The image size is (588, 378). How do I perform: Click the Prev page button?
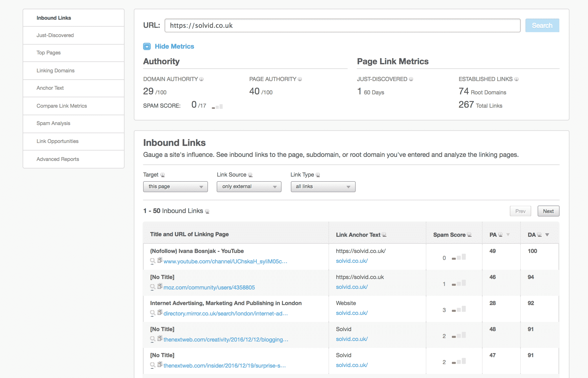point(520,211)
